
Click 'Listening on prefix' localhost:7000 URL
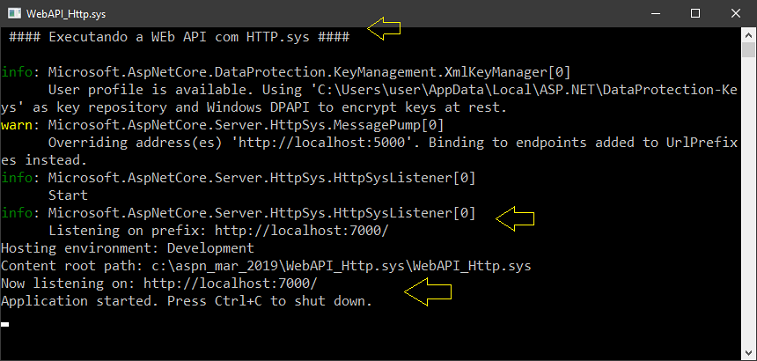pyautogui.click(x=301, y=231)
